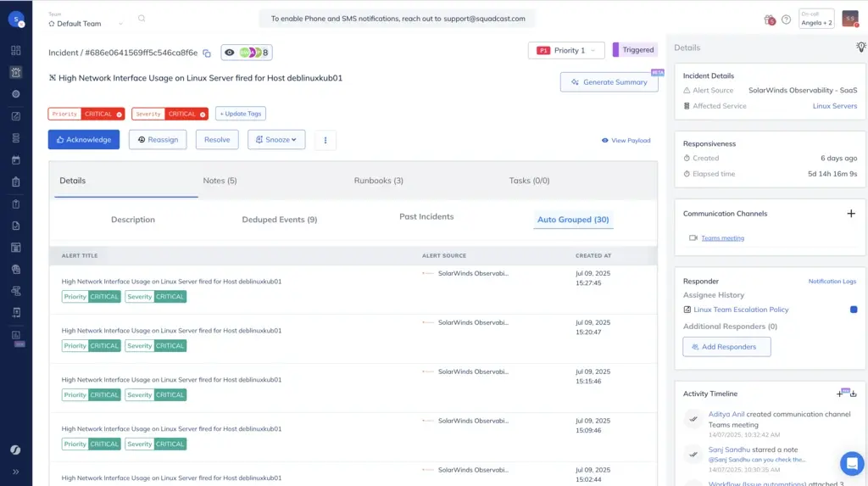This screenshot has height=486, width=868.
Task: Click the Reassign button
Action: (x=158, y=140)
